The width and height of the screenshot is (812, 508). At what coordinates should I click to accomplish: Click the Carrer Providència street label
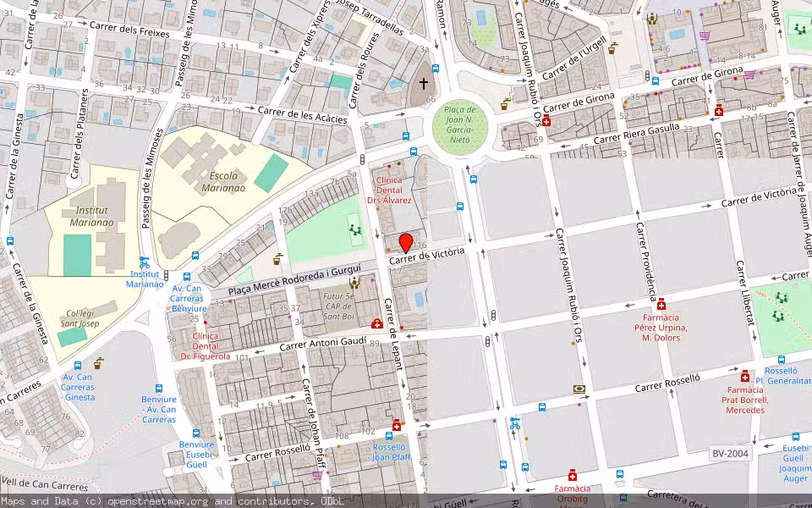pyautogui.click(x=646, y=262)
